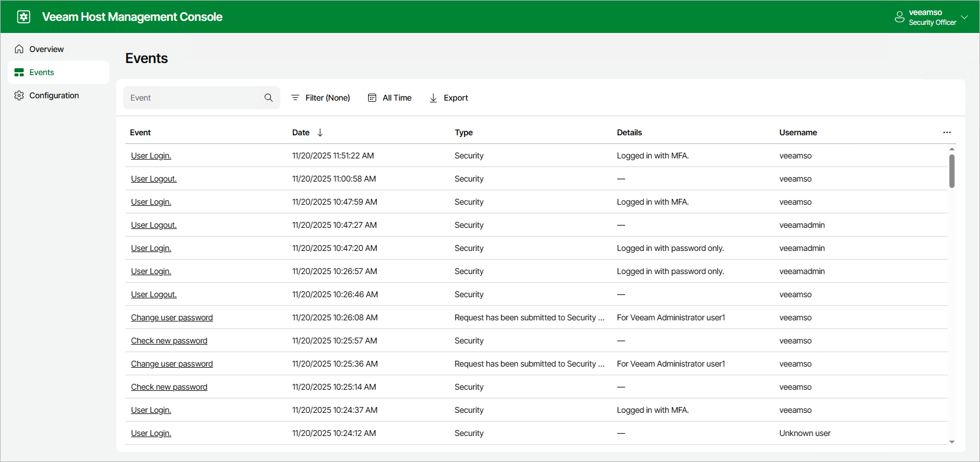
Task: Open User Login event at 10:26:57 AM
Action: click(x=151, y=271)
